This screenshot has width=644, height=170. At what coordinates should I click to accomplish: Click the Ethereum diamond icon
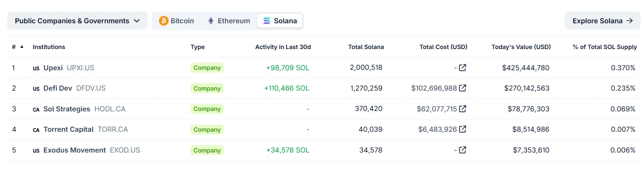tap(211, 21)
